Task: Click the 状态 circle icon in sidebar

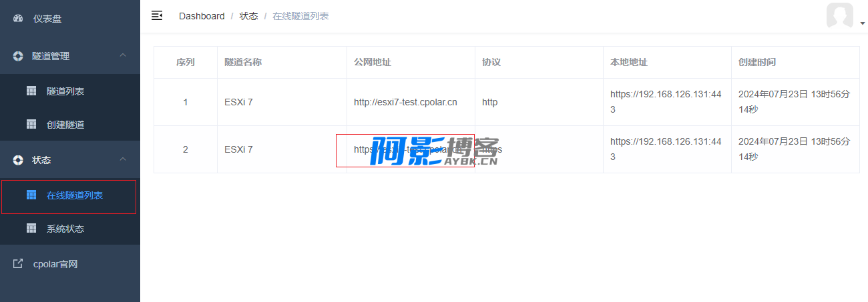Action: (18, 160)
